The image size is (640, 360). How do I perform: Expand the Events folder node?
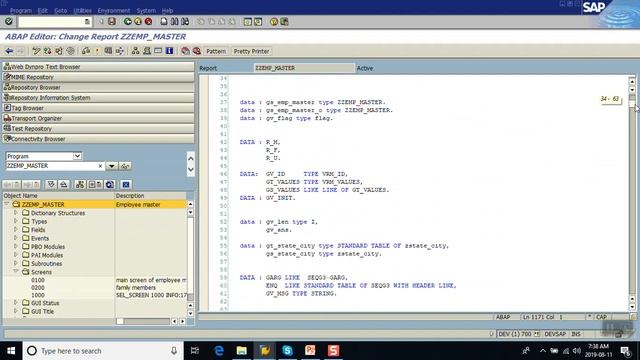(x=16, y=238)
